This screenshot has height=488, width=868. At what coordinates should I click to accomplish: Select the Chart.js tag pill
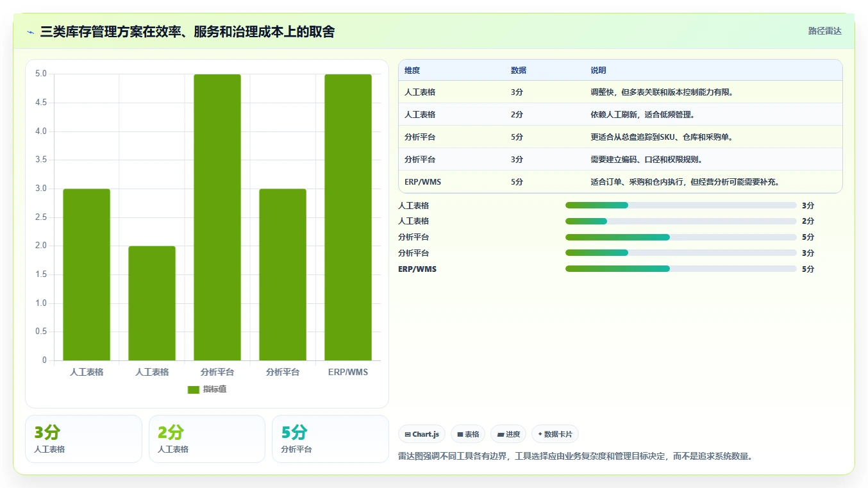point(422,434)
